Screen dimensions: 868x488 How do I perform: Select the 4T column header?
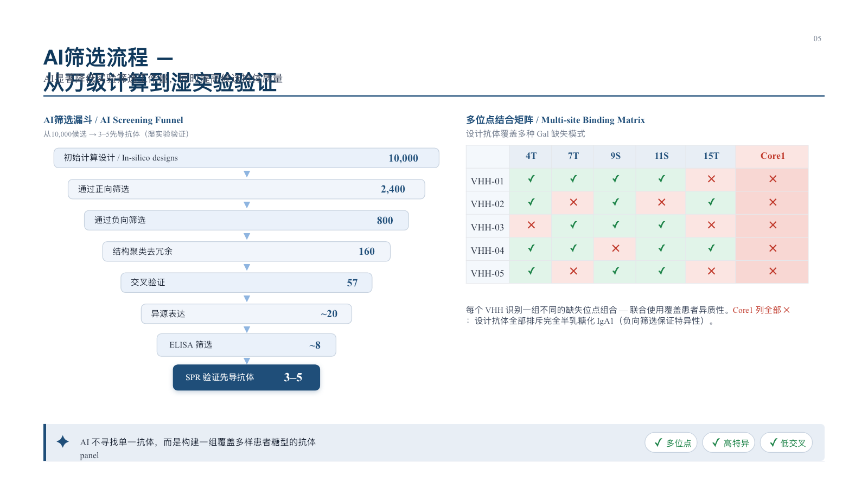click(531, 156)
